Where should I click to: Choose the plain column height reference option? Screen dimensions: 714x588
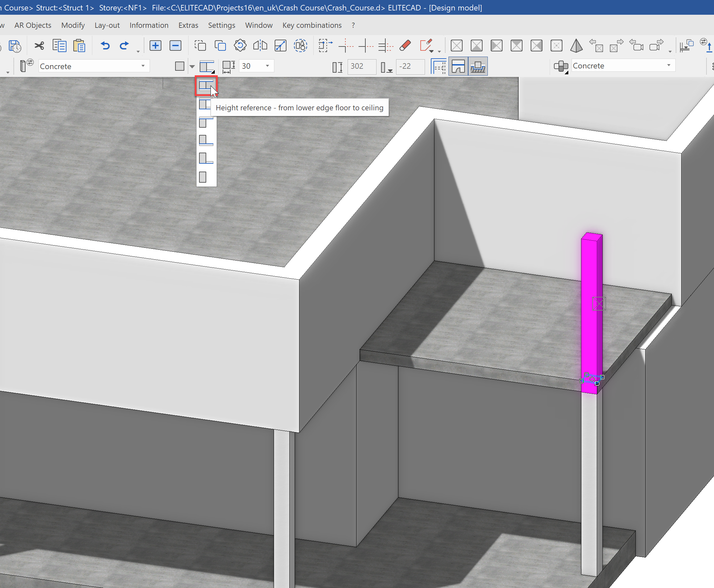click(203, 177)
